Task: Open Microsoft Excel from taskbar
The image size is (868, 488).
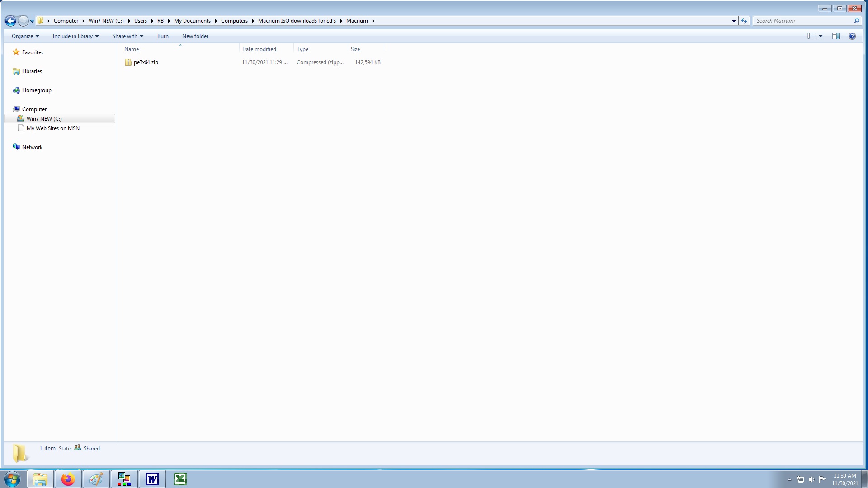Action: click(x=180, y=479)
